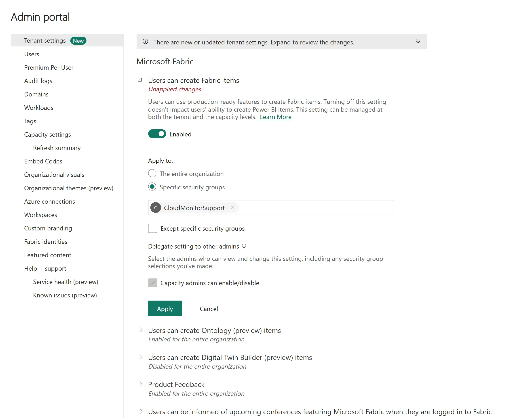Select The entire organization radio button
The height and width of the screenshot is (418, 532).
click(152, 173)
